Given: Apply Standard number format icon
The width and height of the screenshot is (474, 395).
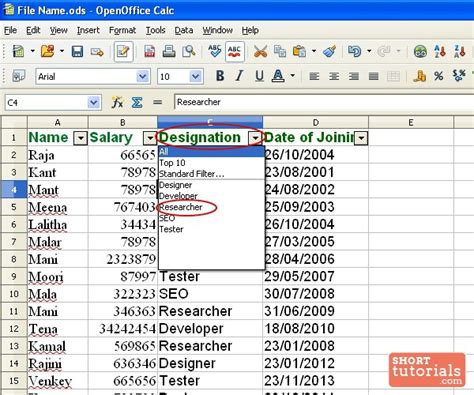Looking at the screenshot, I should pos(459,76).
